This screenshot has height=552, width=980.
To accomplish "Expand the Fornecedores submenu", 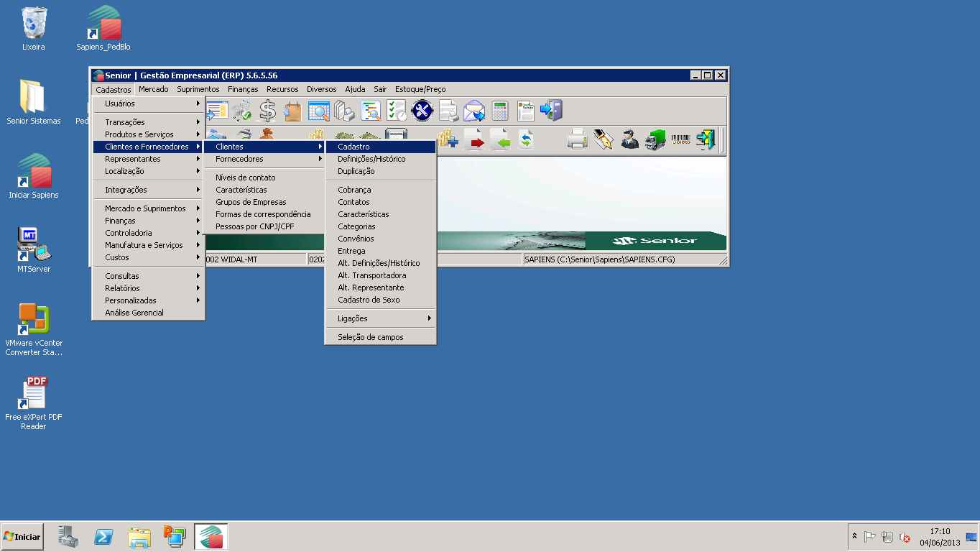I will pyautogui.click(x=264, y=159).
